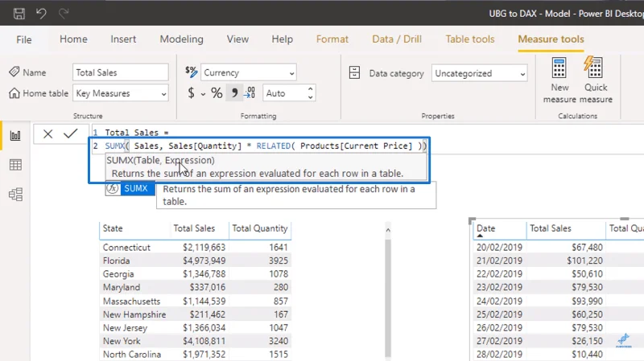This screenshot has height=361, width=644.
Task: Switch to the Modeling ribbon tab
Action: pyautogui.click(x=182, y=39)
